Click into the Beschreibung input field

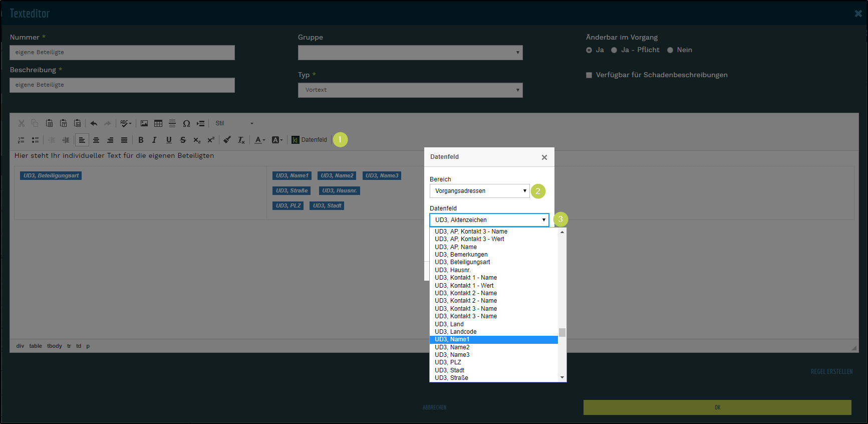tap(122, 85)
